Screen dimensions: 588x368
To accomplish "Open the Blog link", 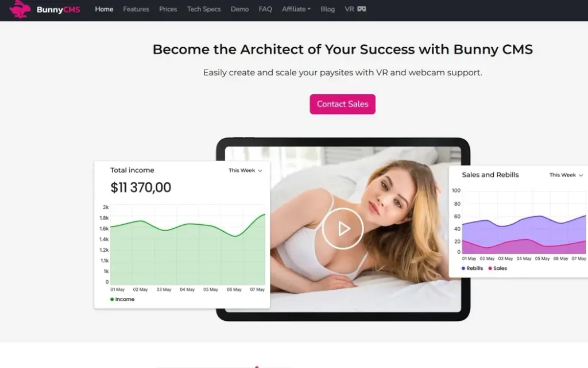I will click(x=327, y=9).
